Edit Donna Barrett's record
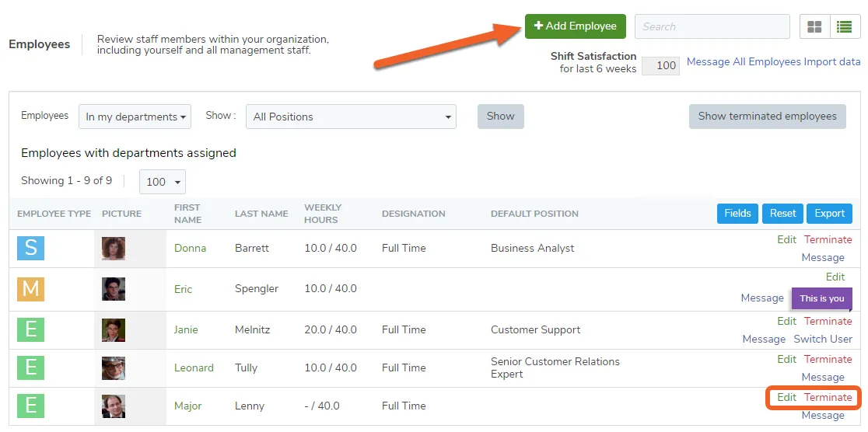 [786, 239]
